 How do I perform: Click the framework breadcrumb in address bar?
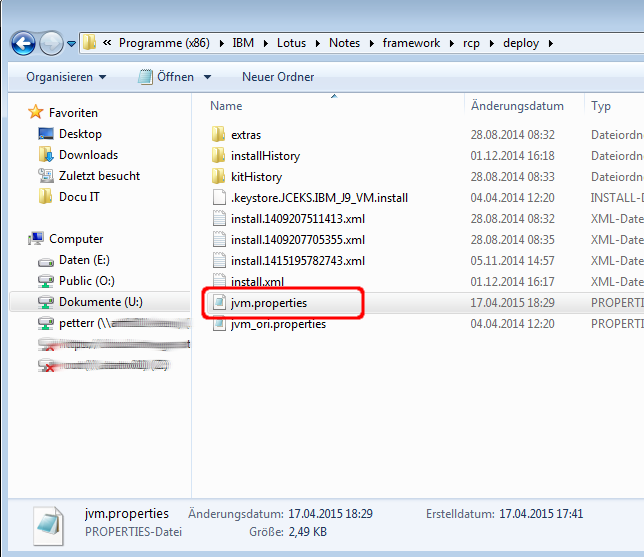[413, 43]
